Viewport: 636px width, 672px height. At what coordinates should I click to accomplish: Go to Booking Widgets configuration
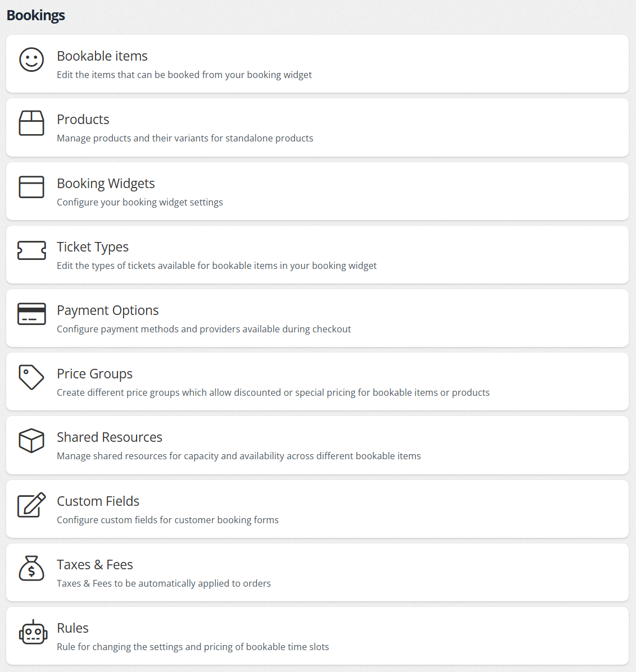point(106,184)
